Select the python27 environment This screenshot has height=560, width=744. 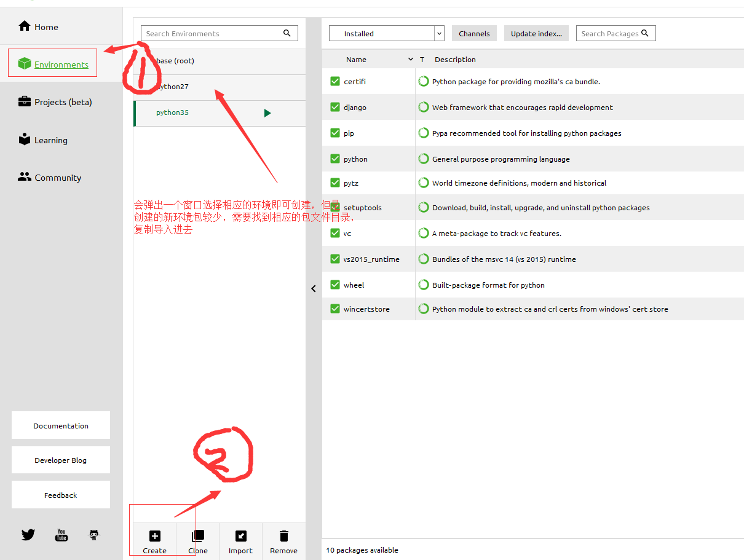pyautogui.click(x=220, y=87)
